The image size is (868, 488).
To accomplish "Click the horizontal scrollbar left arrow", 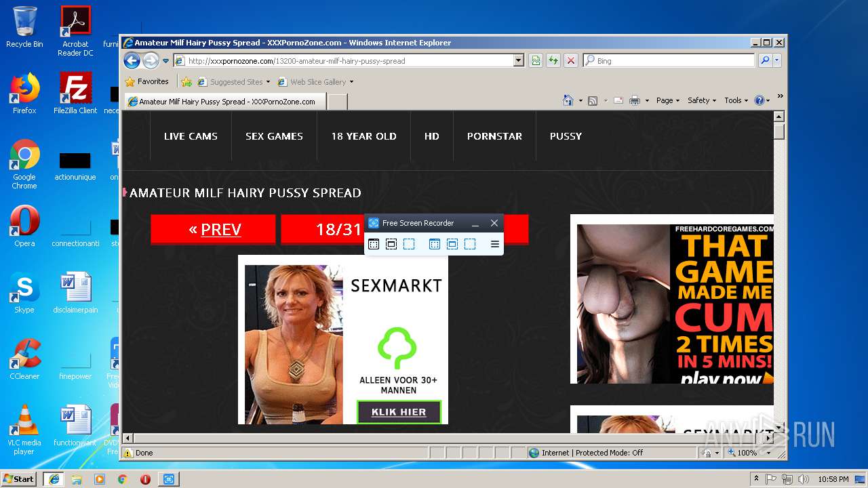I will 127,438.
